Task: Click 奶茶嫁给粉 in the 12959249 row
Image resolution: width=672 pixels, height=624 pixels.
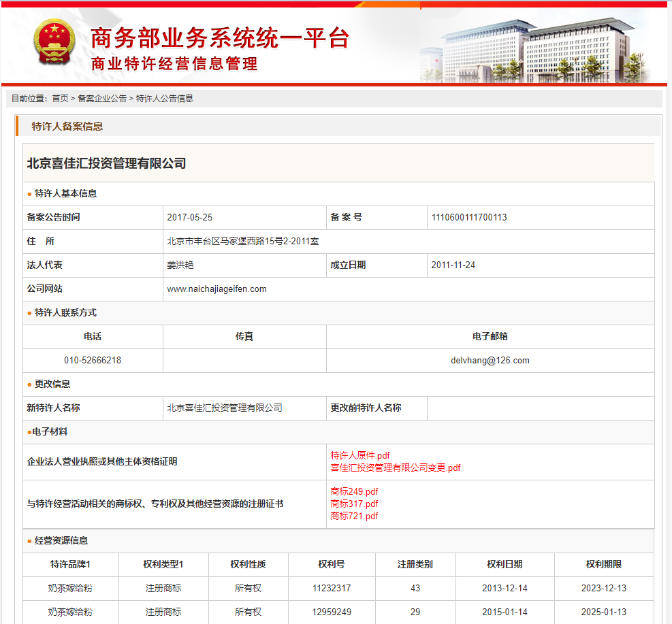Action: [x=70, y=612]
